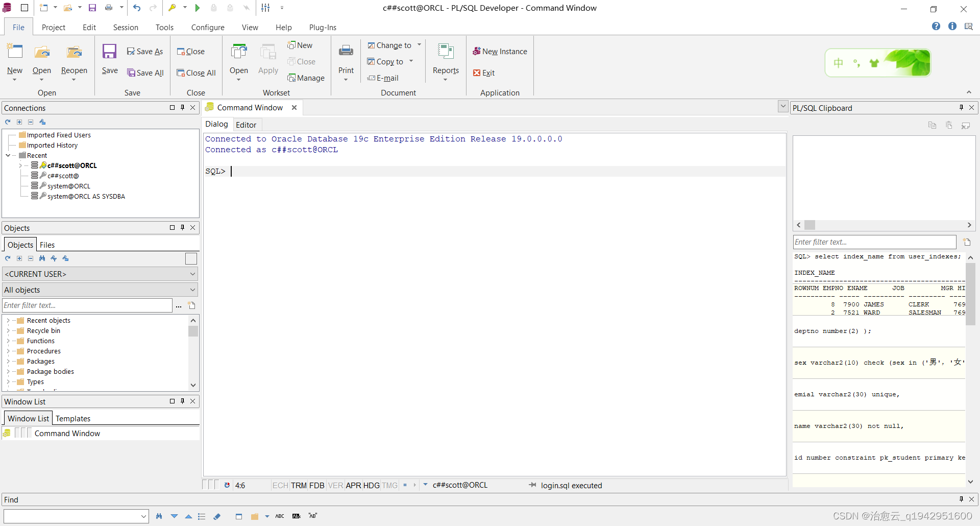980x526 pixels.
Task: Expand the Procedures folder in Objects tree
Action: point(8,351)
